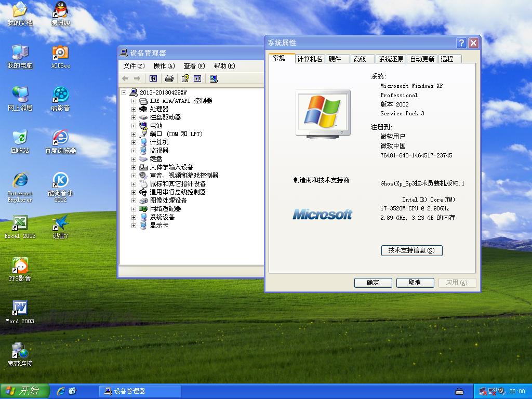Image resolution: width=532 pixels, height=399 pixels.
Task: Expand the 端口 (COM 和 LPT) node
Action: coord(134,134)
